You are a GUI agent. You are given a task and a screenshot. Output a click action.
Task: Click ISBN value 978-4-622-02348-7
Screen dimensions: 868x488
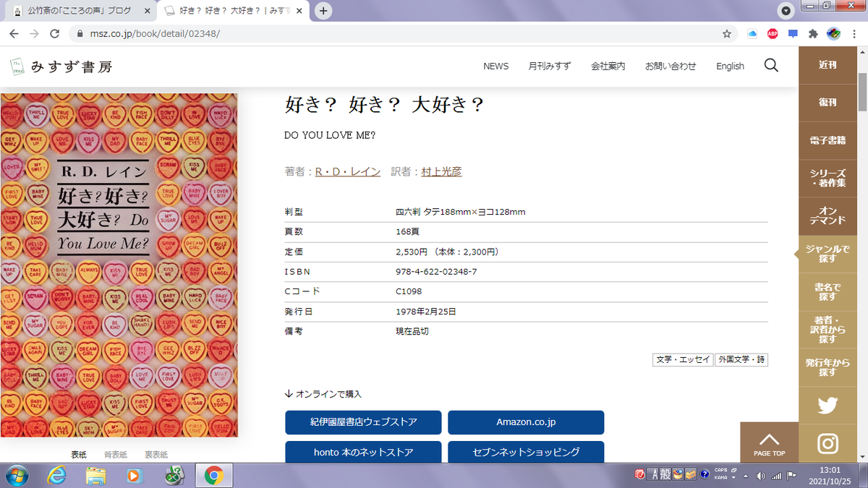pyautogui.click(x=436, y=271)
